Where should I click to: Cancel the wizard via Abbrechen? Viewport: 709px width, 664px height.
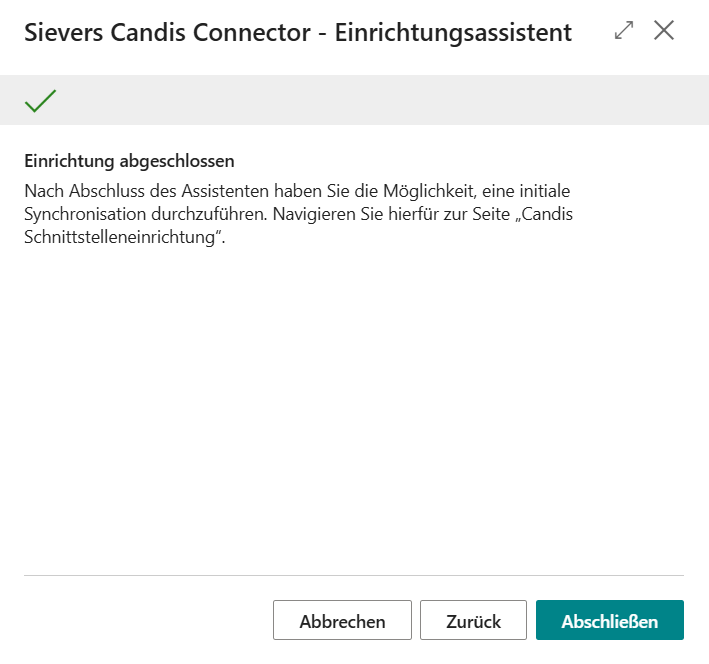pos(342,621)
